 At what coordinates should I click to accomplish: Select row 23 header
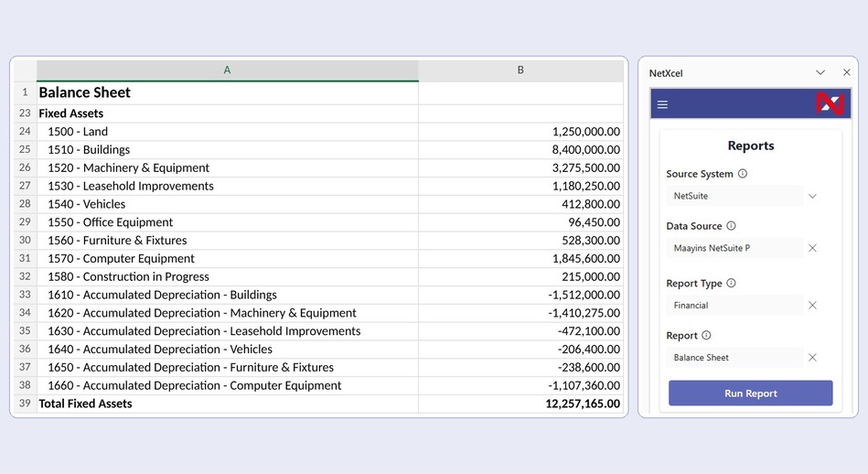click(25, 113)
